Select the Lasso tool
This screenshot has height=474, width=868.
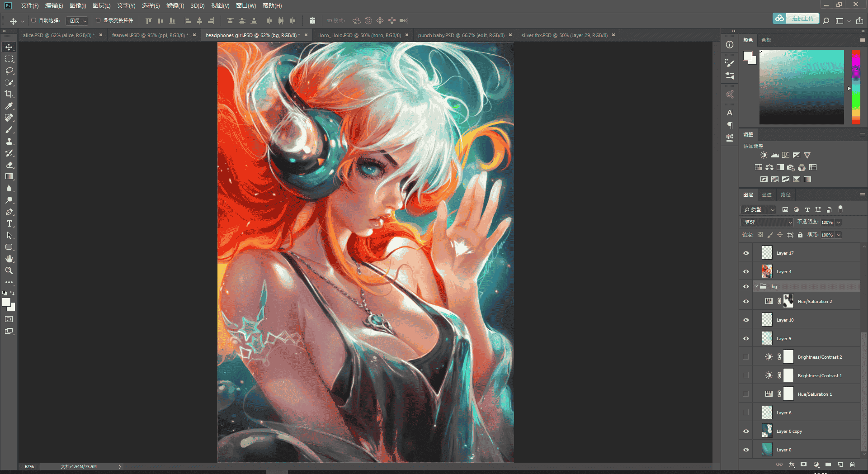click(9, 71)
